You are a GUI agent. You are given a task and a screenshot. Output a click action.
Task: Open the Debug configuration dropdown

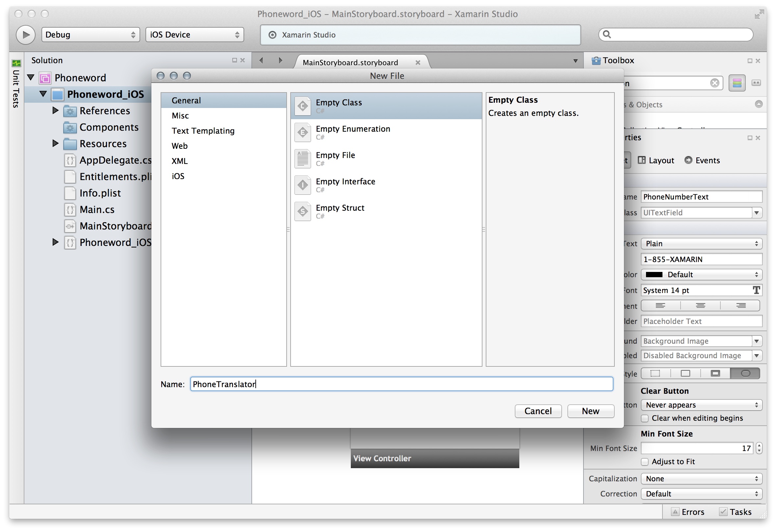coord(91,35)
